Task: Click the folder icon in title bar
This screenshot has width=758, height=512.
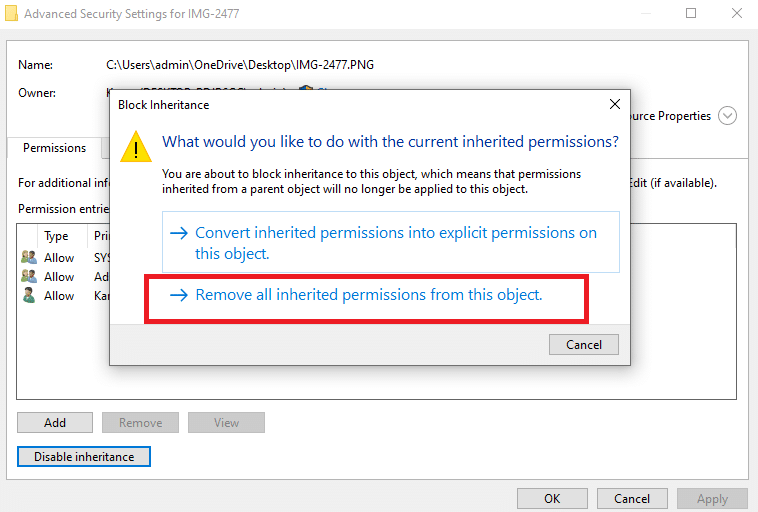Action: [11, 14]
